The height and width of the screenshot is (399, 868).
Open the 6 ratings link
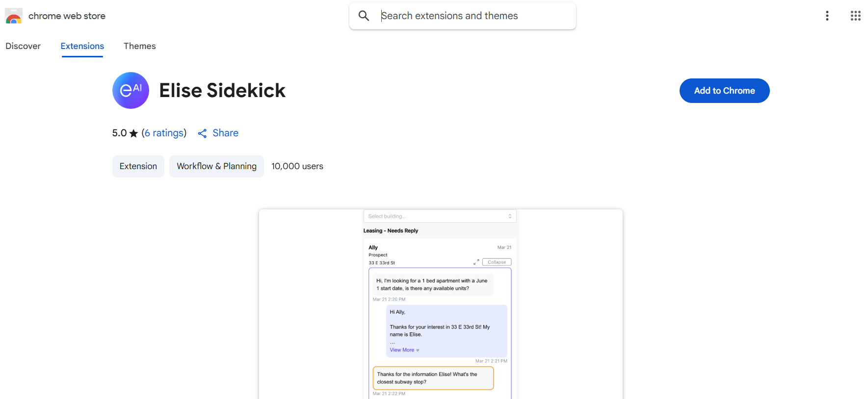tap(164, 133)
